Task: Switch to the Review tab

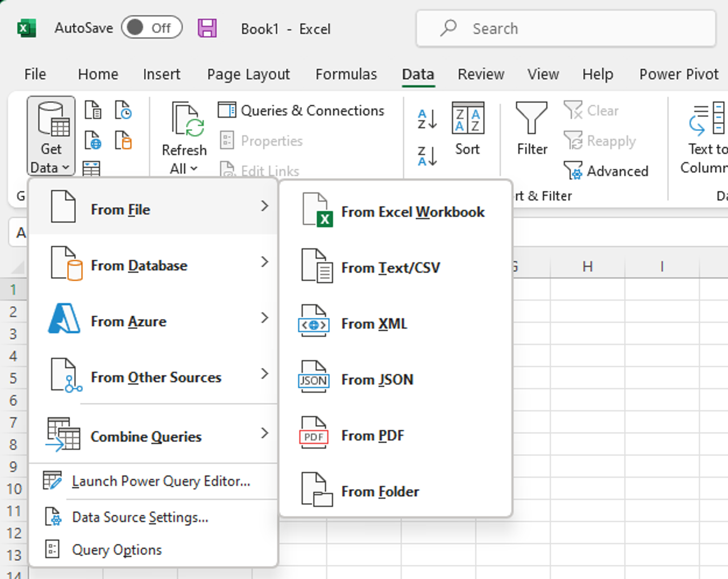Action: [481, 74]
